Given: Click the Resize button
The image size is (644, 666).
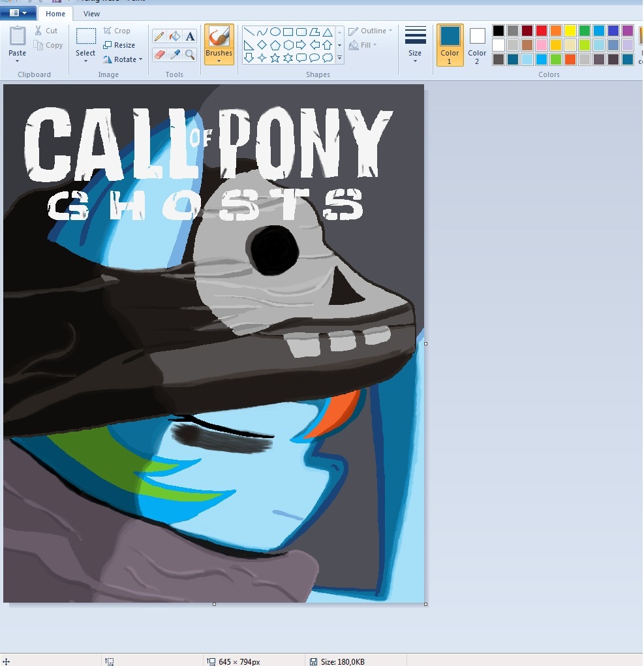Looking at the screenshot, I should tap(119, 45).
